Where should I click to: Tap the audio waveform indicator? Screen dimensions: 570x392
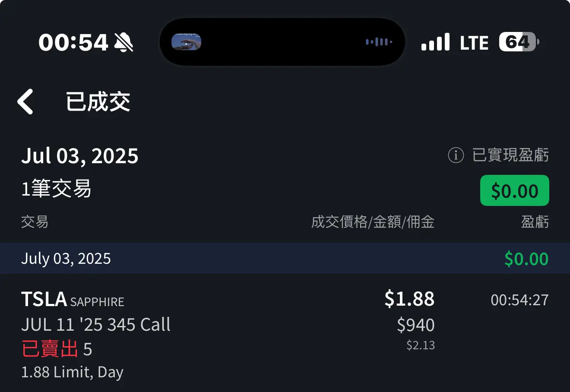coord(379,42)
